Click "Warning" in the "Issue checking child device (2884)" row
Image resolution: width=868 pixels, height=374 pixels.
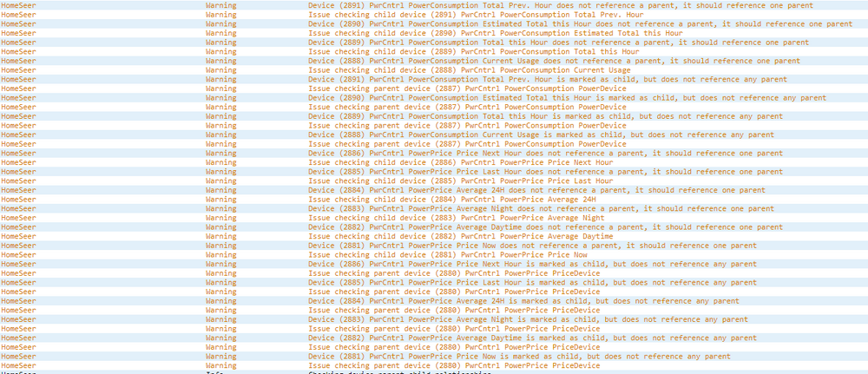point(220,200)
